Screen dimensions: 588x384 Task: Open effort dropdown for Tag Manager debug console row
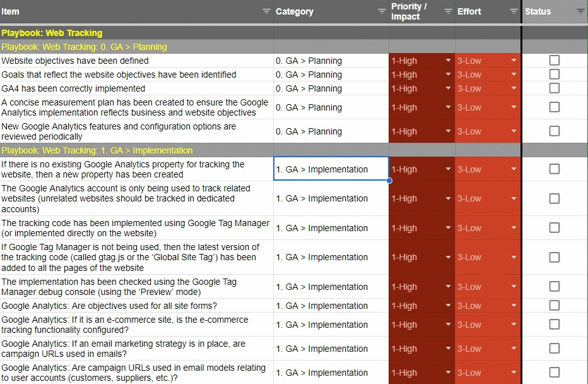(x=514, y=286)
